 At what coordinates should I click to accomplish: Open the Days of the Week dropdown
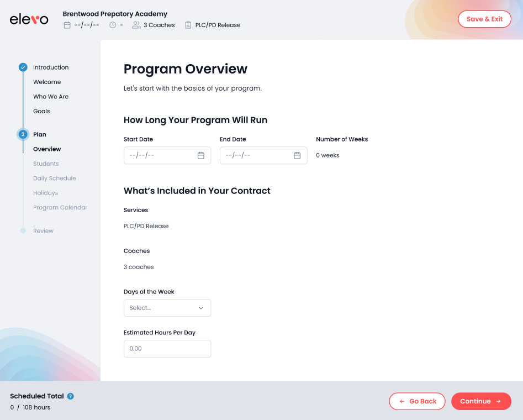[167, 308]
